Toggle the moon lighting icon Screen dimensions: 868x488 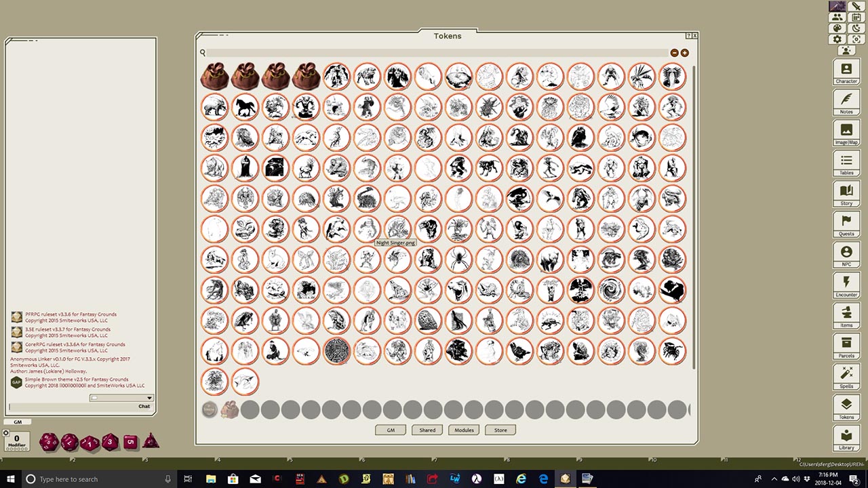(856, 28)
